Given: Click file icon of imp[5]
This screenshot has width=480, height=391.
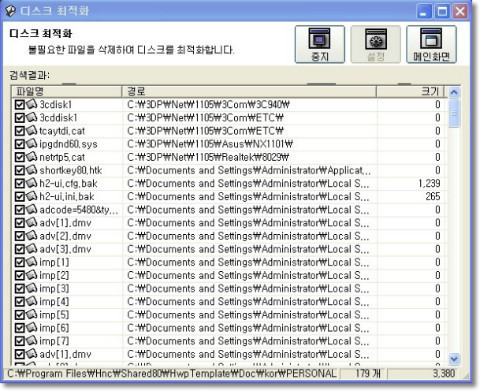Looking at the screenshot, I should point(31,315).
